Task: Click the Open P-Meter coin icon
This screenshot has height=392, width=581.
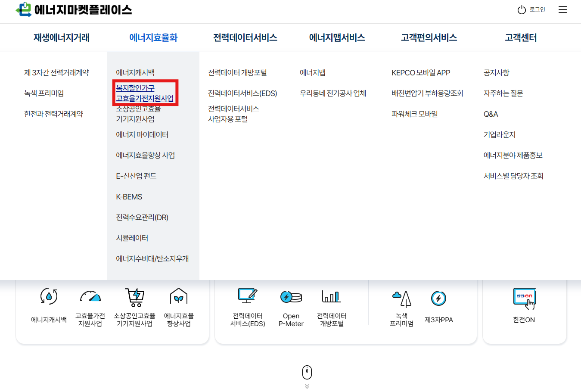Action: tap(291, 297)
